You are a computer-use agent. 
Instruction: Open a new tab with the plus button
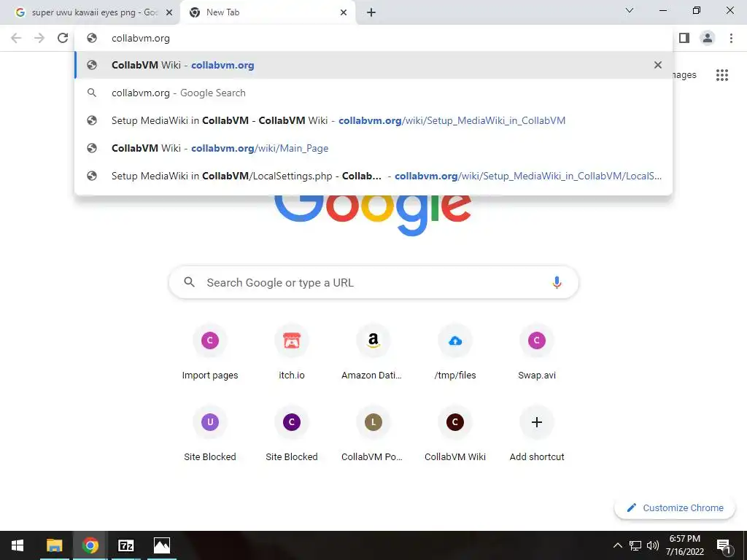(x=371, y=12)
